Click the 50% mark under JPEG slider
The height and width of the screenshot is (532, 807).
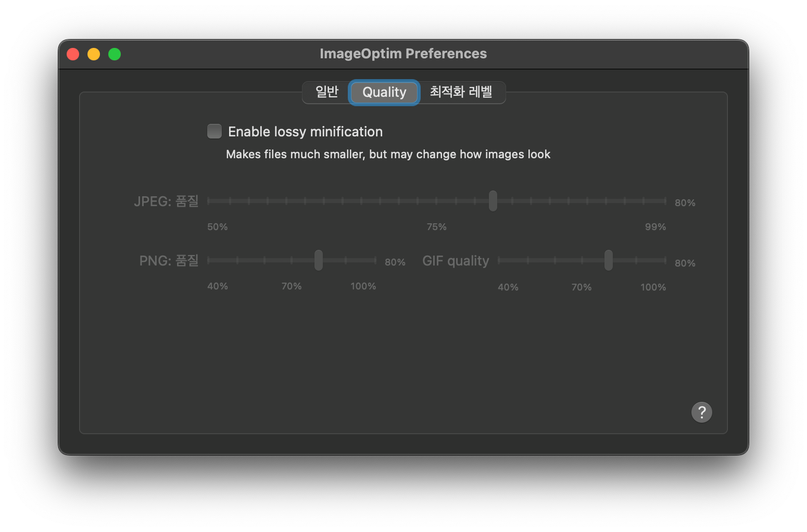(x=218, y=227)
